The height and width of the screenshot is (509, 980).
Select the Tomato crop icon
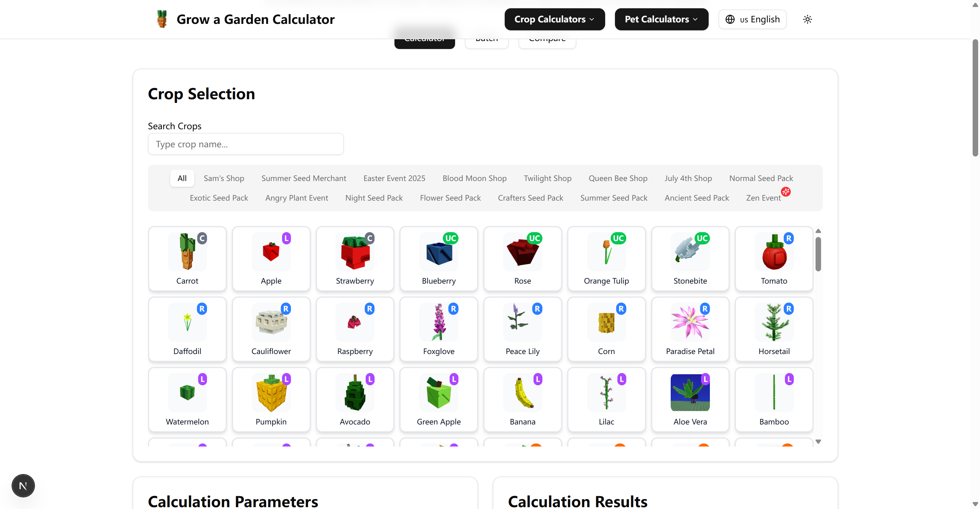pos(773,259)
